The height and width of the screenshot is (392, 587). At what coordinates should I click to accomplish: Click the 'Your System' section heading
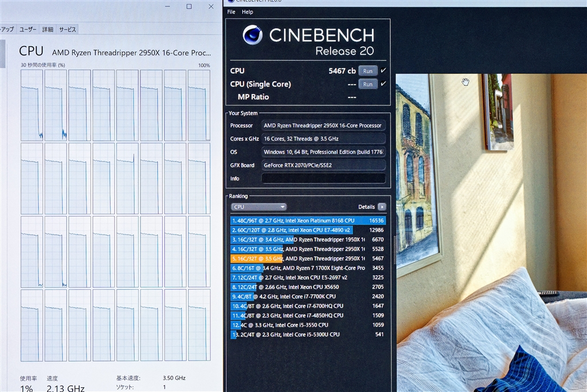coord(243,113)
